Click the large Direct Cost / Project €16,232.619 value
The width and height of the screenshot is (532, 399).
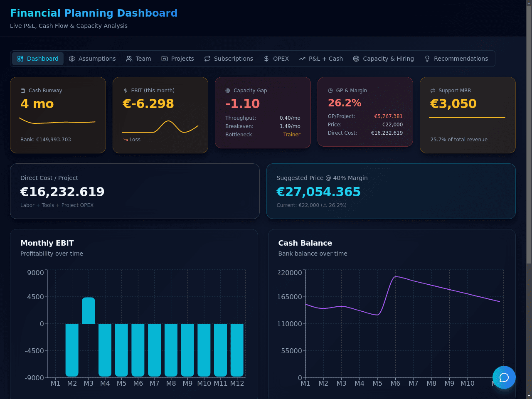[x=62, y=192]
